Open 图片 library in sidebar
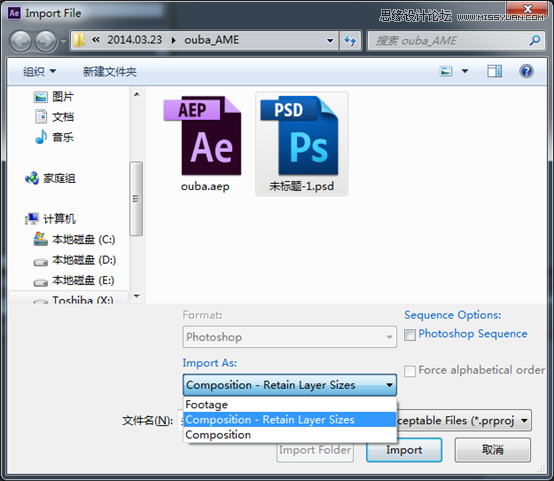Image resolution: width=554 pixels, height=481 pixels. [54, 96]
